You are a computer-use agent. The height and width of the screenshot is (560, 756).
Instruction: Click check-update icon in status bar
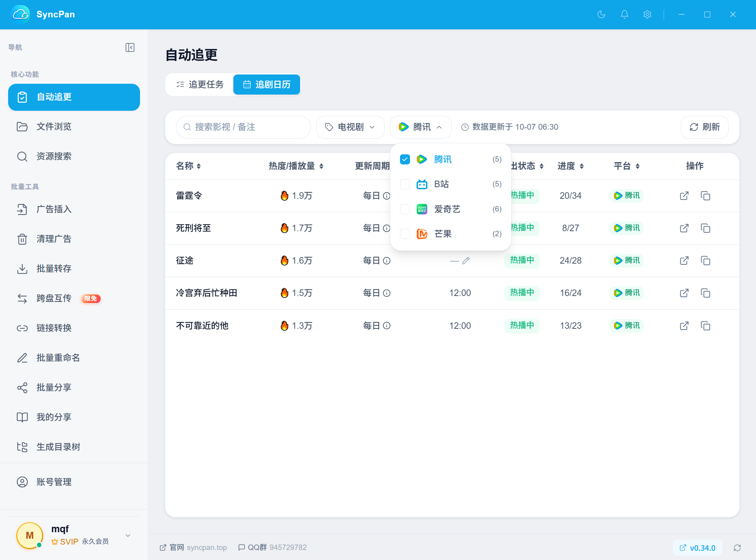pyautogui.click(x=737, y=548)
